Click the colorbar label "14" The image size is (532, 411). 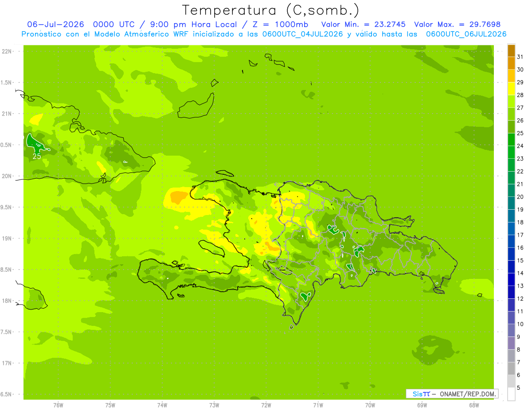pos(520,273)
